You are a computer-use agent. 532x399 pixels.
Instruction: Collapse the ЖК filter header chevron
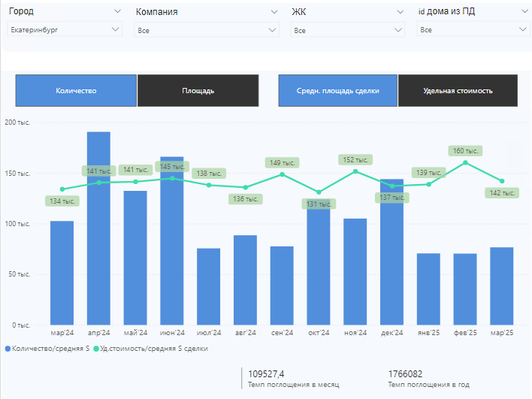point(401,12)
